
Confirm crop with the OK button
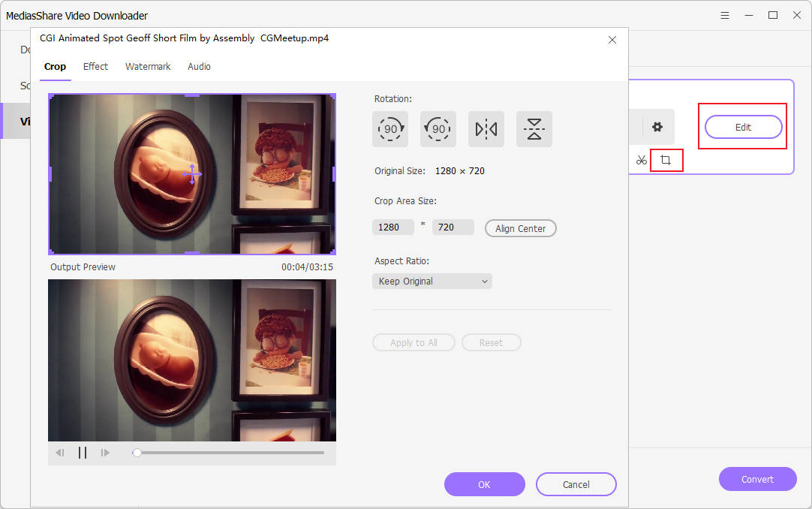[484, 484]
